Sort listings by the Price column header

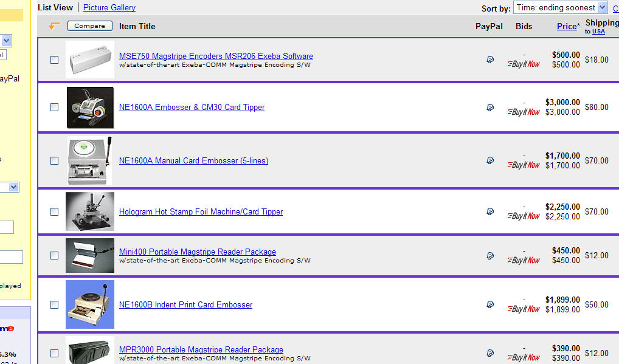point(567,26)
